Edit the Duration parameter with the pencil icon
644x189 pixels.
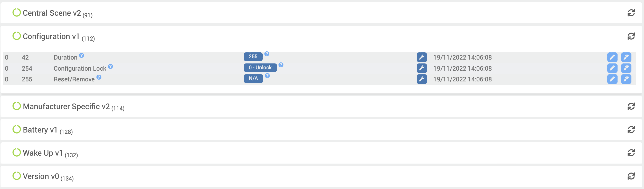click(x=612, y=57)
